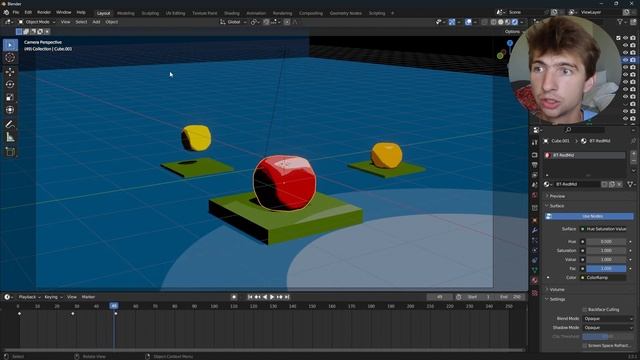The height and width of the screenshot is (360, 640).
Task: Open the Window menu
Action: 63,13
